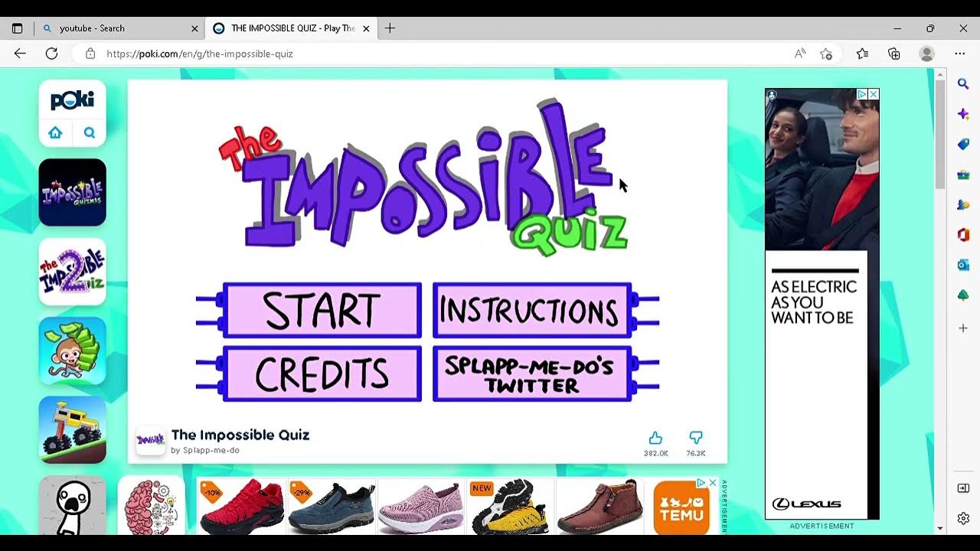Viewport: 980px width, 551px height.
Task: Click the page vertical scrollbar thumb
Action: coord(940,134)
